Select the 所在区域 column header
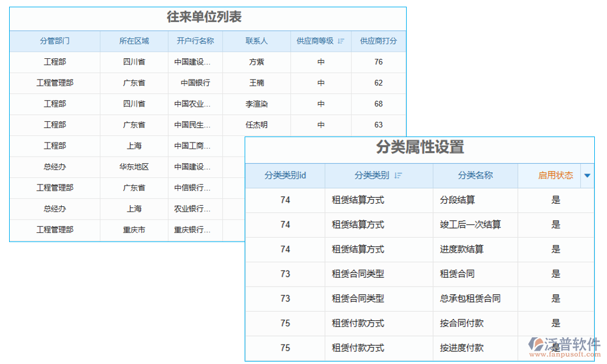The height and width of the screenshot is (364, 607). coord(134,41)
